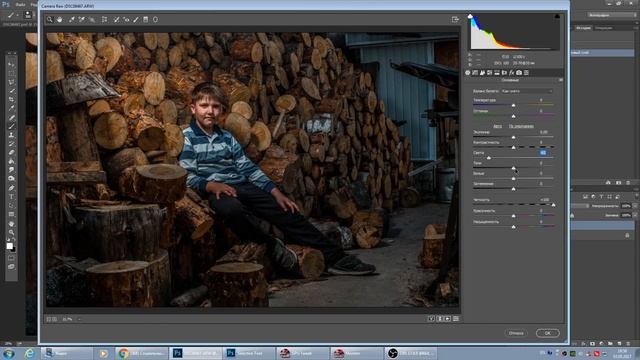Open the White Balance (Баланс белого) dropdown
The width and height of the screenshot is (640, 360).
pyautogui.click(x=527, y=91)
